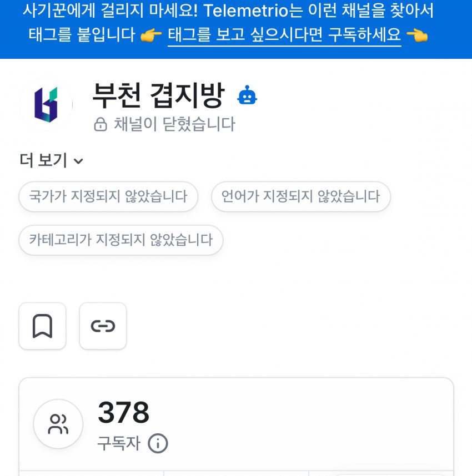Image resolution: width=472 pixels, height=476 pixels.
Task: Click the lock icon under channel title
Action: click(101, 124)
